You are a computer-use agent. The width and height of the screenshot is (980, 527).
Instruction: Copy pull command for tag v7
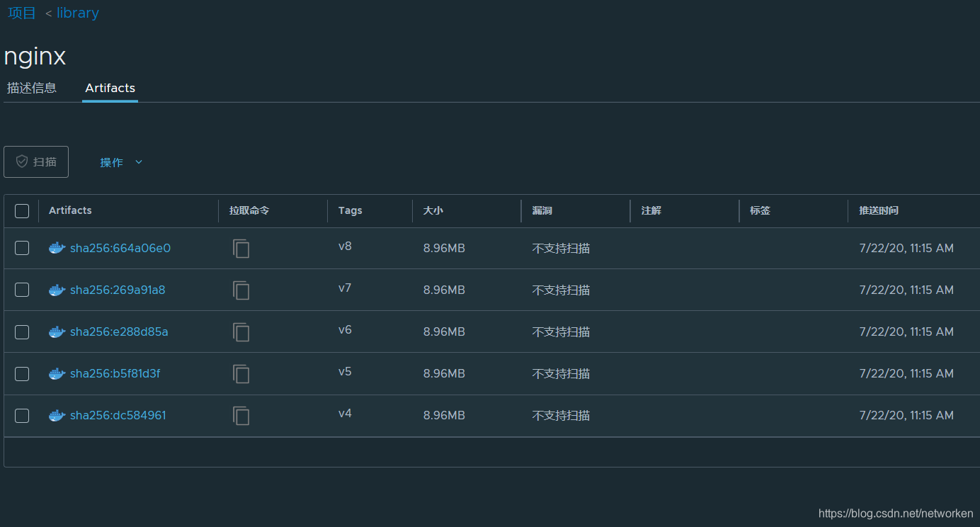[241, 290]
